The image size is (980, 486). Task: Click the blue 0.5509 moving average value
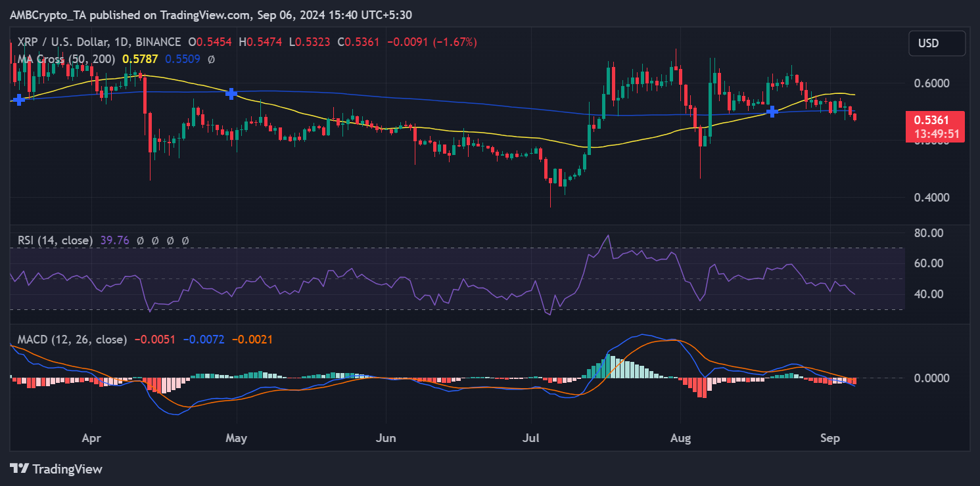(182, 59)
